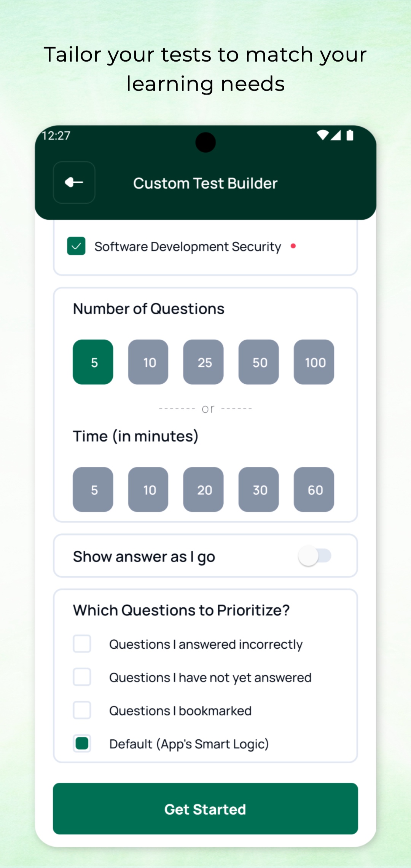Tap the Wi-Fi status icon
Image resolution: width=411 pixels, height=868 pixels.
(x=323, y=135)
